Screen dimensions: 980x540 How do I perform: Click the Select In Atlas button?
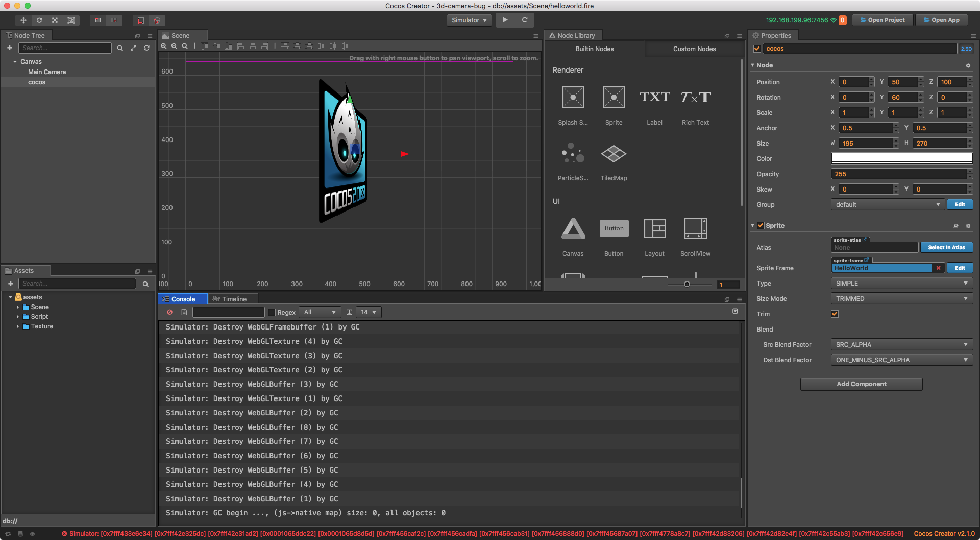coord(946,247)
